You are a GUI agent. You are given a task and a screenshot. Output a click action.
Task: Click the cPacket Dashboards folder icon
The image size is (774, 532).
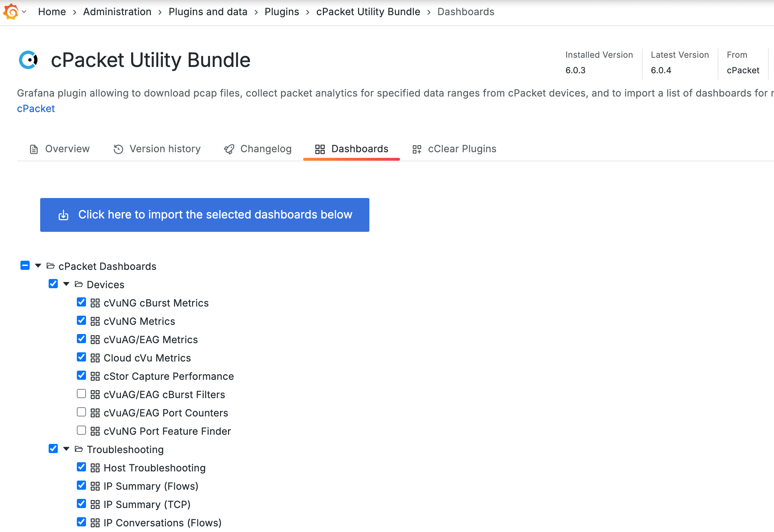click(x=51, y=266)
